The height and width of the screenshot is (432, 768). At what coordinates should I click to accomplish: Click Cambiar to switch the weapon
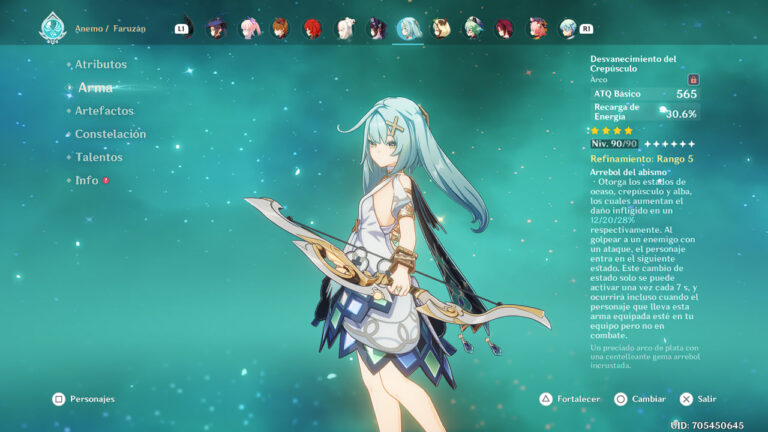click(640, 399)
